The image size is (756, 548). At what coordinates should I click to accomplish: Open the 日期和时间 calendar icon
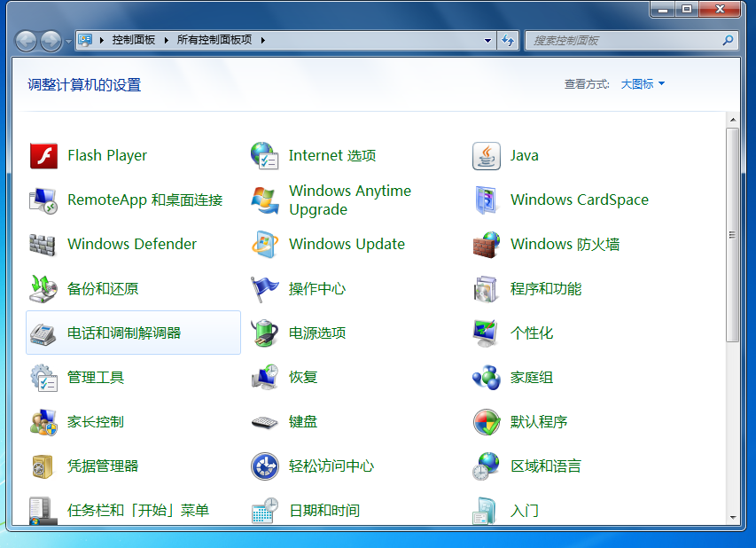(x=265, y=511)
